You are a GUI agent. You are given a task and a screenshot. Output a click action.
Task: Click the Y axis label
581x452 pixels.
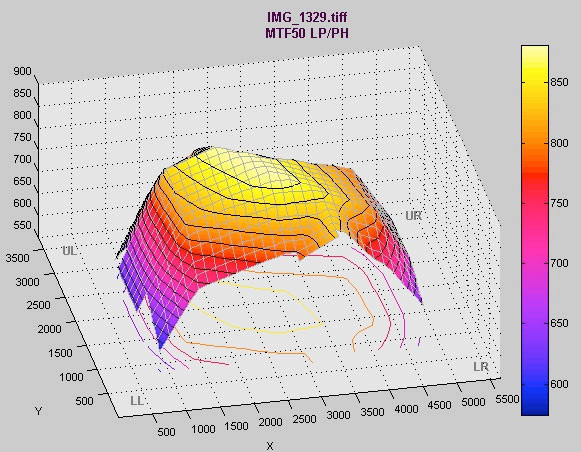(39, 411)
